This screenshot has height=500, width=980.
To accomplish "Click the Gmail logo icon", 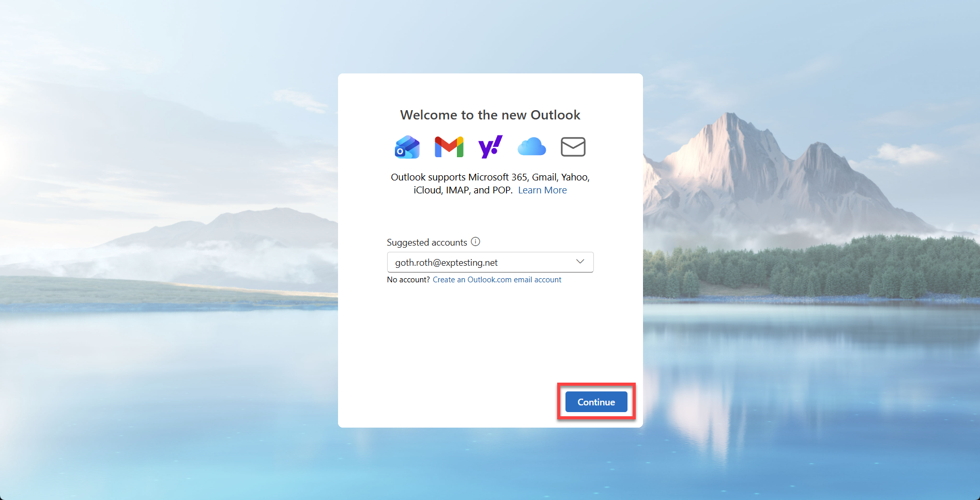I will [449, 147].
